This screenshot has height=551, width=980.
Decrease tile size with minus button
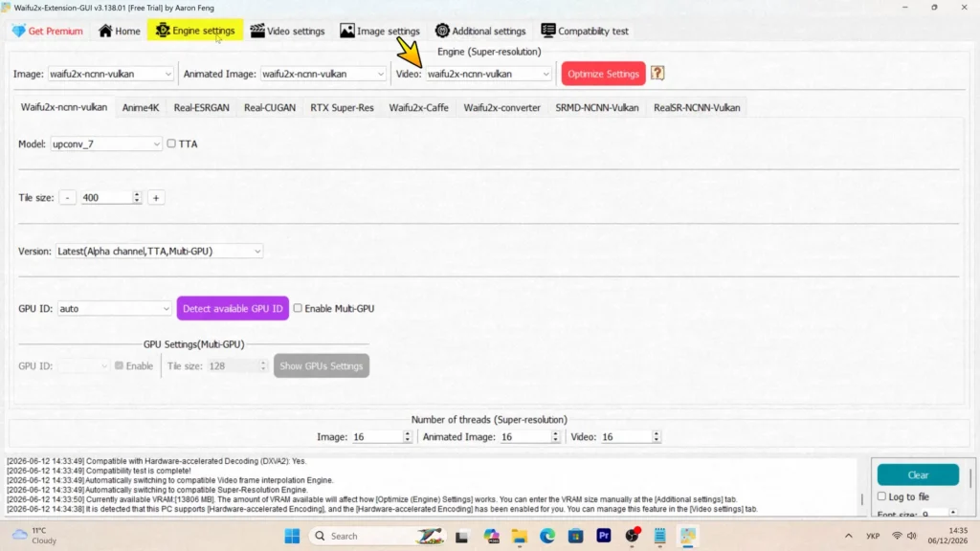pyautogui.click(x=68, y=197)
